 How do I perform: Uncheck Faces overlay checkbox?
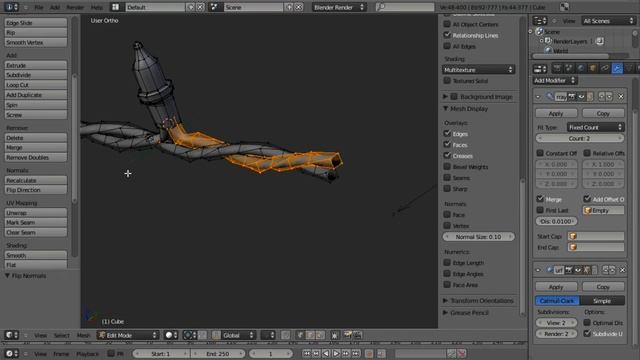(447, 144)
